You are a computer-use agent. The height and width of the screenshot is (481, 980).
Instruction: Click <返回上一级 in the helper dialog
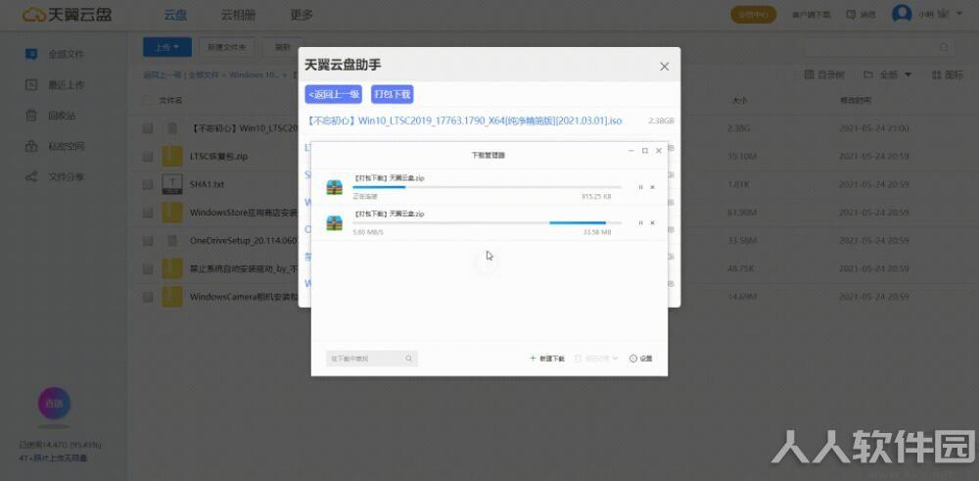[x=334, y=94]
